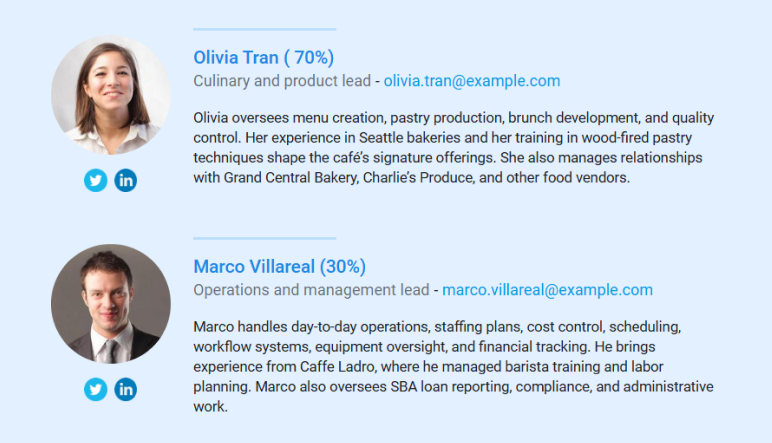Click the Marco Villareal name heading
The image size is (772, 443).
click(x=279, y=267)
